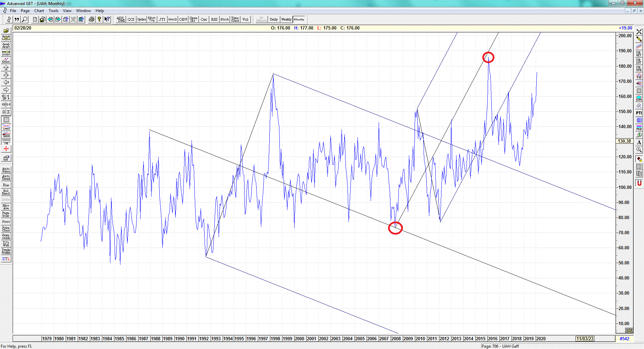Select the FIB RET retracement tool

[x=639, y=54]
